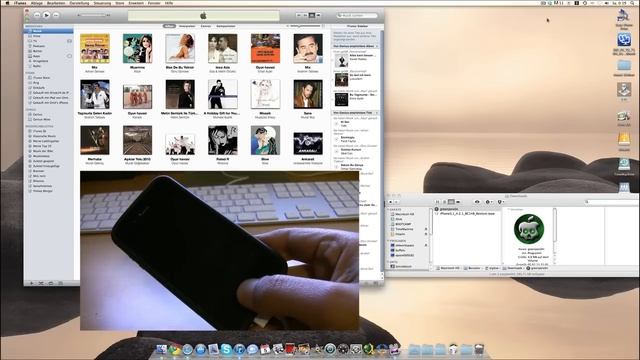This screenshot has height=360, width=640.
Task: Collapse Genius recommended albums section header
Action: tap(355, 46)
